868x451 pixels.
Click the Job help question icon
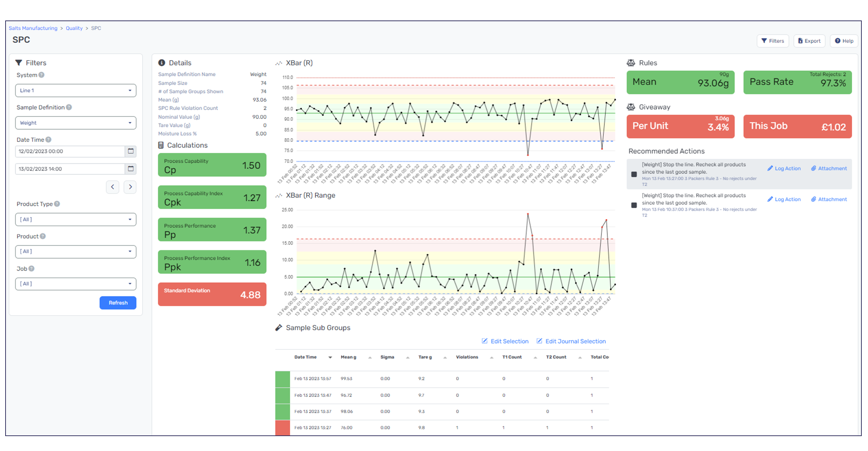tap(31, 269)
